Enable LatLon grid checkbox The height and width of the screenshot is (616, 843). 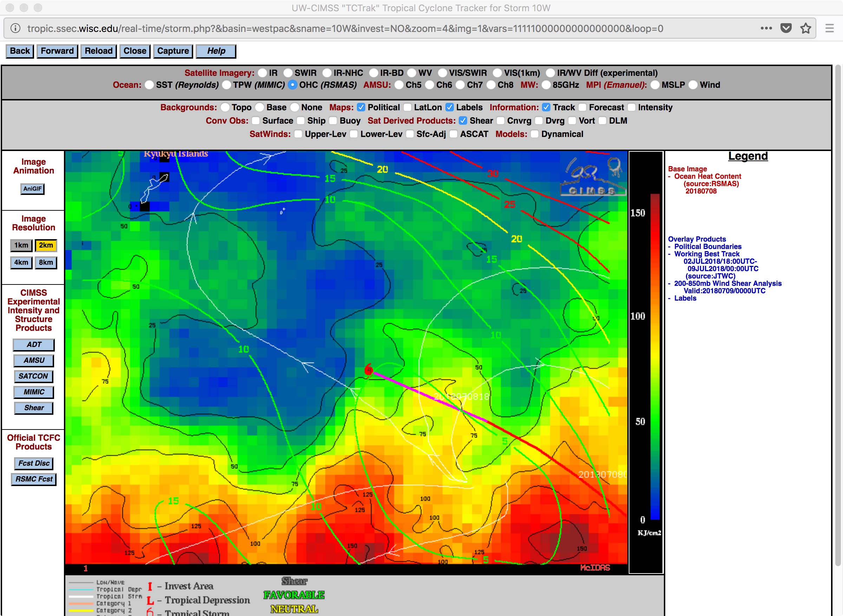pyautogui.click(x=407, y=107)
